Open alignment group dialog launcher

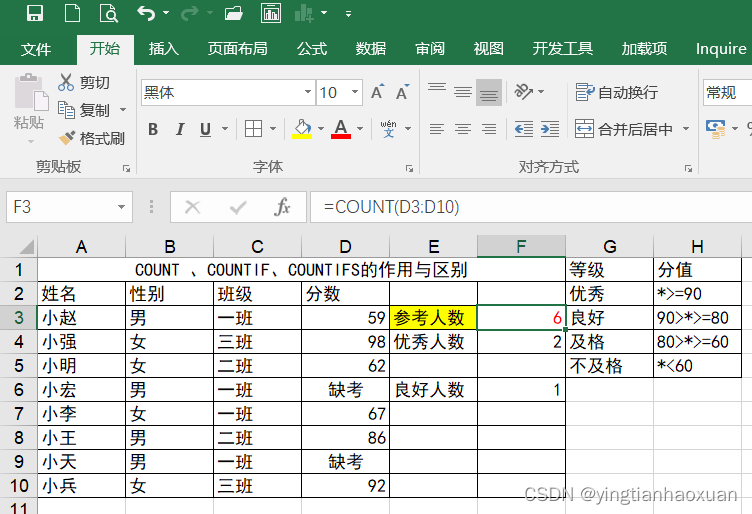pyautogui.click(x=688, y=168)
